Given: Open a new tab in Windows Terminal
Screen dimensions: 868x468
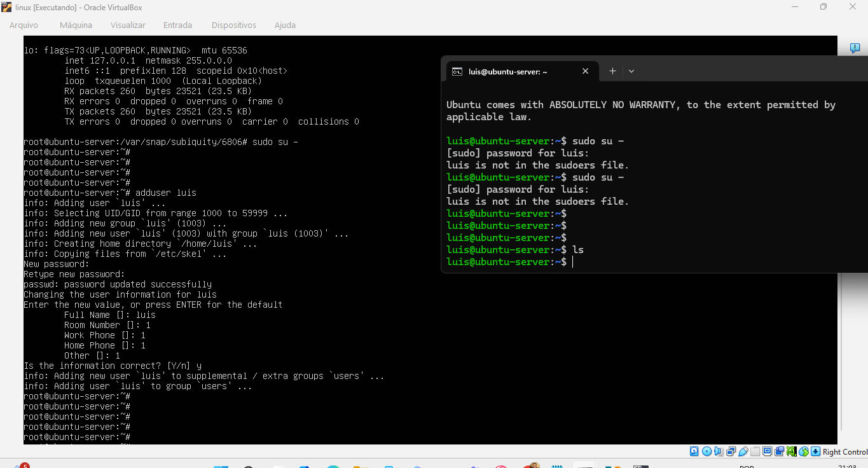Looking at the screenshot, I should (x=612, y=71).
